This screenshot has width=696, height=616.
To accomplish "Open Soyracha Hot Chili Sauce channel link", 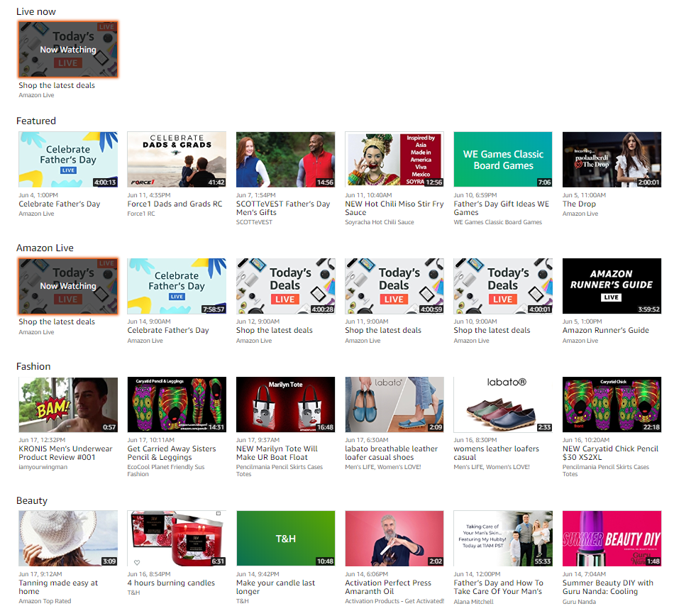I will [380, 222].
